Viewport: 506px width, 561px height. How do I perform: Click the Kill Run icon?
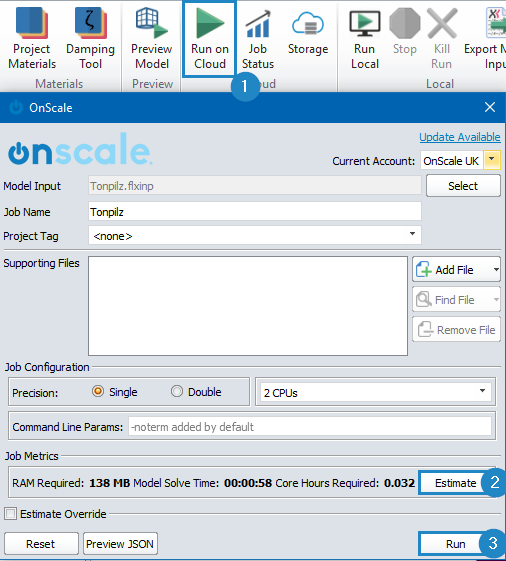pos(442,38)
